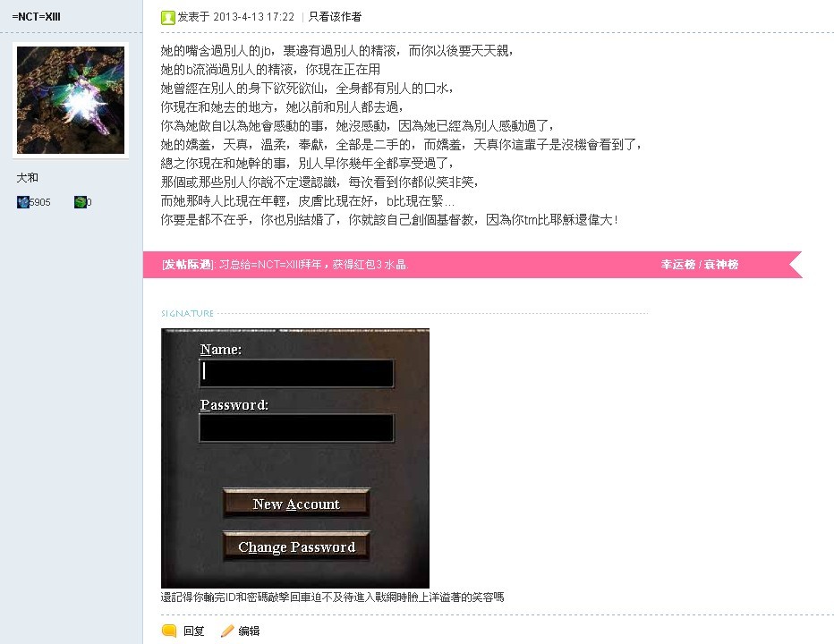The height and width of the screenshot is (644, 834).
Task: Click the 编辑 edit link
Action: (x=249, y=631)
